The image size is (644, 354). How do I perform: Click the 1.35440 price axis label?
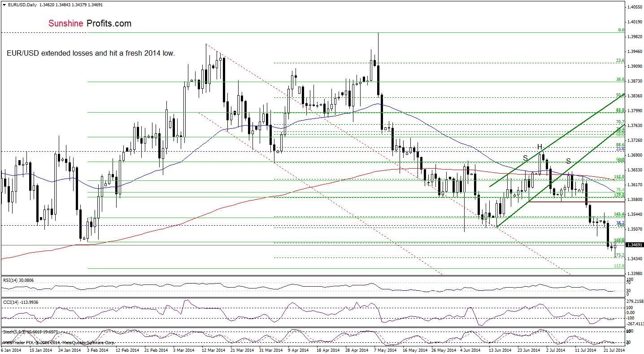click(x=635, y=214)
